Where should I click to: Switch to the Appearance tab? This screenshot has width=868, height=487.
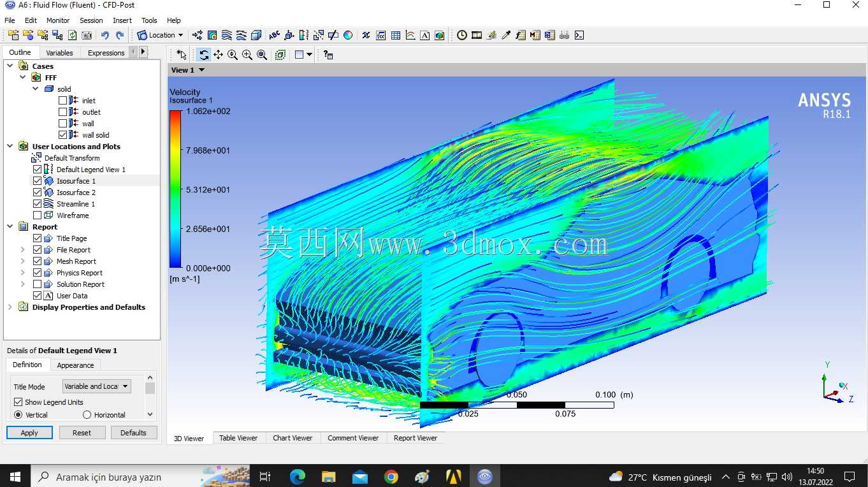tap(75, 365)
